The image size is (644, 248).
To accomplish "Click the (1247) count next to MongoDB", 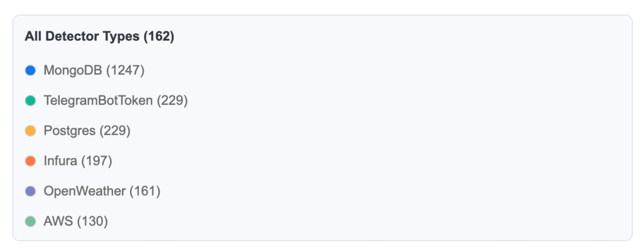I will pyautogui.click(x=125, y=71).
